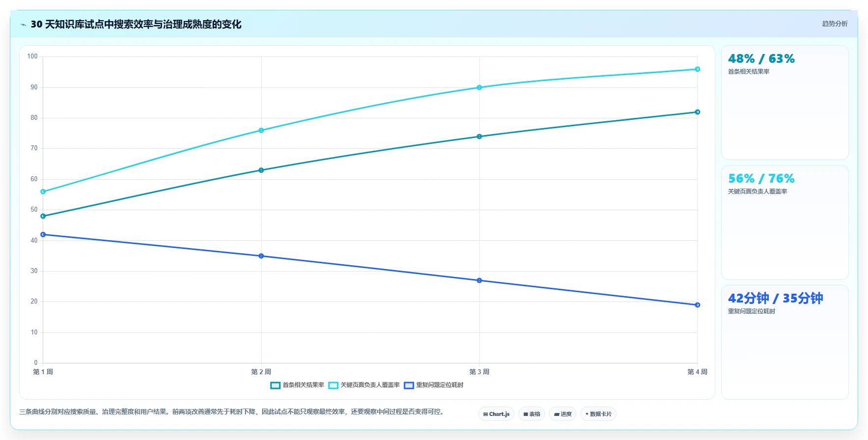868x440 pixels.
Task: Toggle the 首条相关结果率 legend color swatch
Action: [x=275, y=385]
